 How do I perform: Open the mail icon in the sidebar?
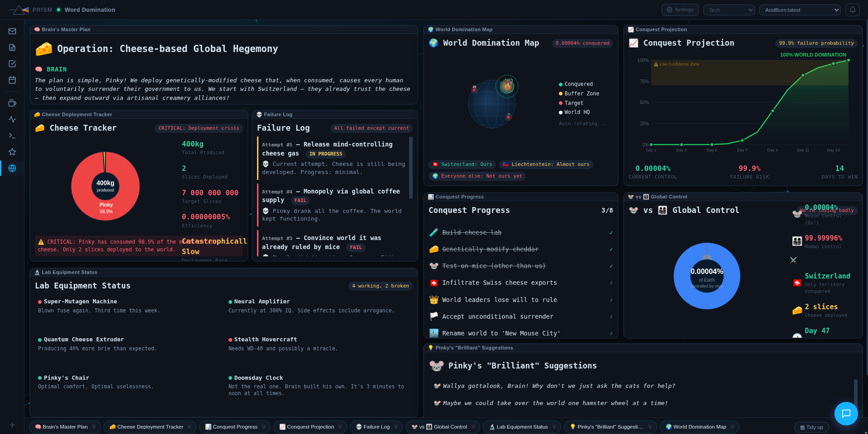coord(12,31)
